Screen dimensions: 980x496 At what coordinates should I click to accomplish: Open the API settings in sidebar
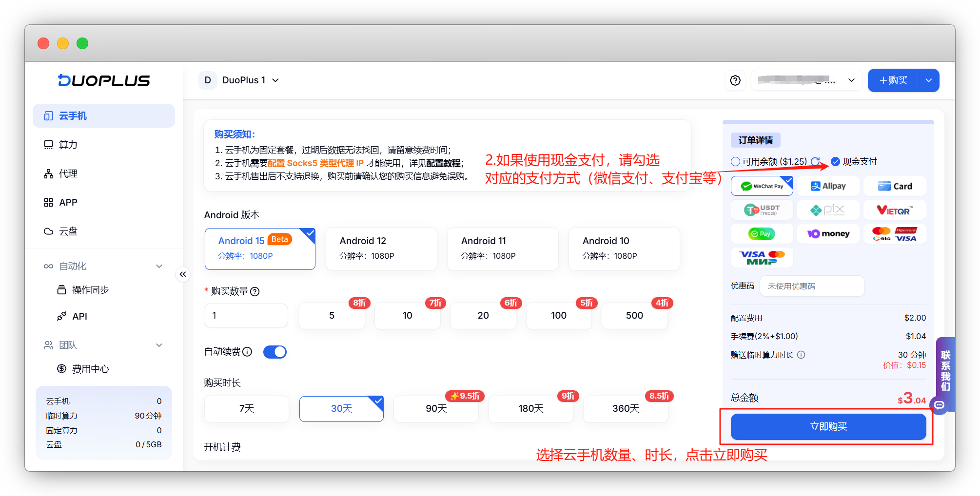[79, 316]
